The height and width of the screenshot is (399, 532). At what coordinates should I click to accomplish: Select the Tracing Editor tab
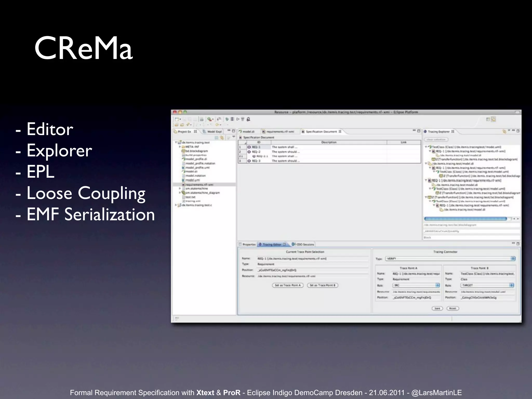point(272,244)
